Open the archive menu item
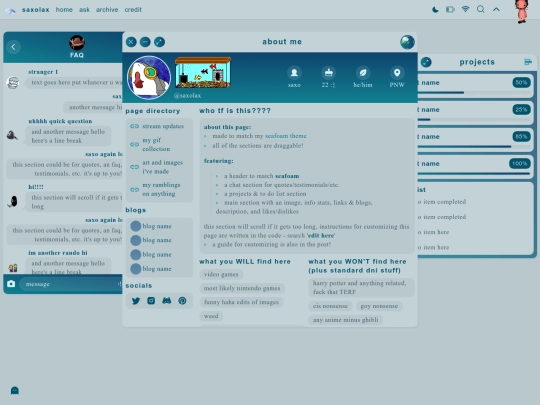Viewport: 540px width, 405px height. pos(107,10)
